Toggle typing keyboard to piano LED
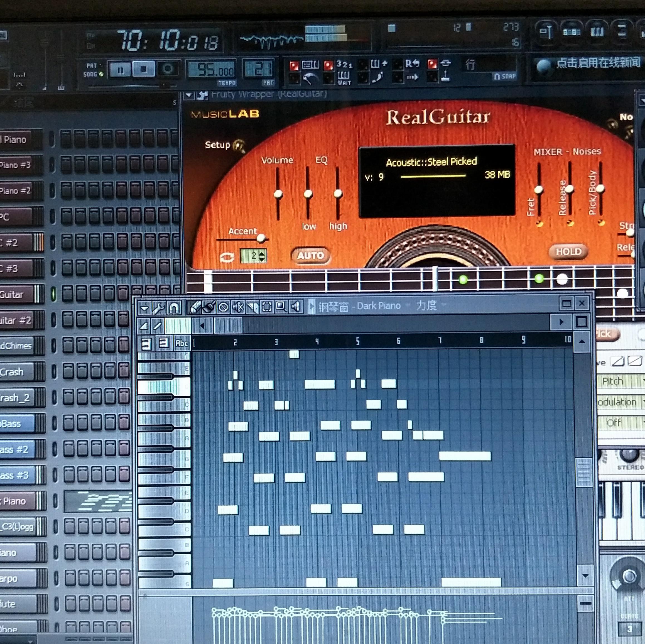Screen dimensions: 645x644 click(x=294, y=65)
